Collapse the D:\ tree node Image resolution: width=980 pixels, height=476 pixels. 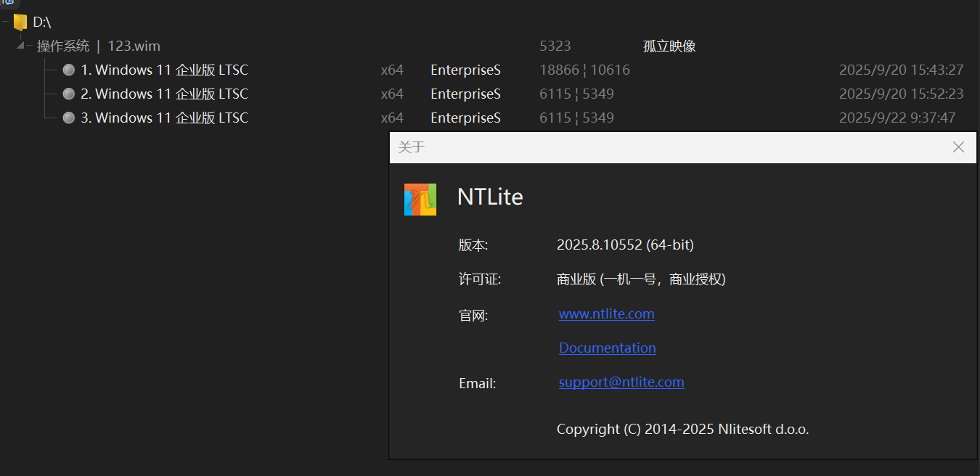point(5,22)
